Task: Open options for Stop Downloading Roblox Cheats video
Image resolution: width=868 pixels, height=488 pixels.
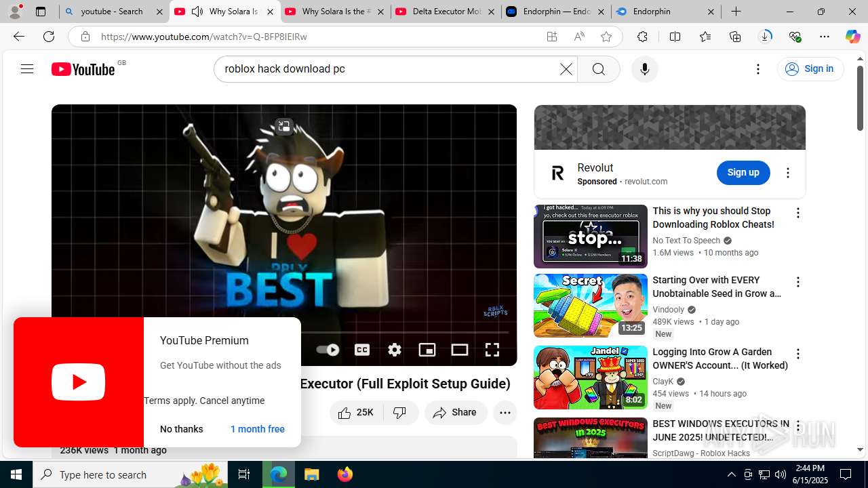Action: 798,213
